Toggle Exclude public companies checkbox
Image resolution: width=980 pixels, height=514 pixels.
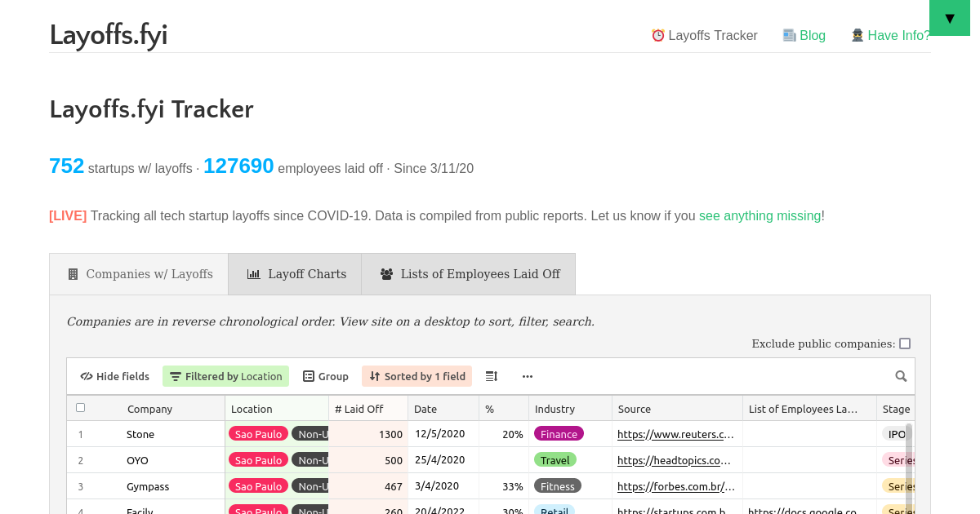(905, 343)
